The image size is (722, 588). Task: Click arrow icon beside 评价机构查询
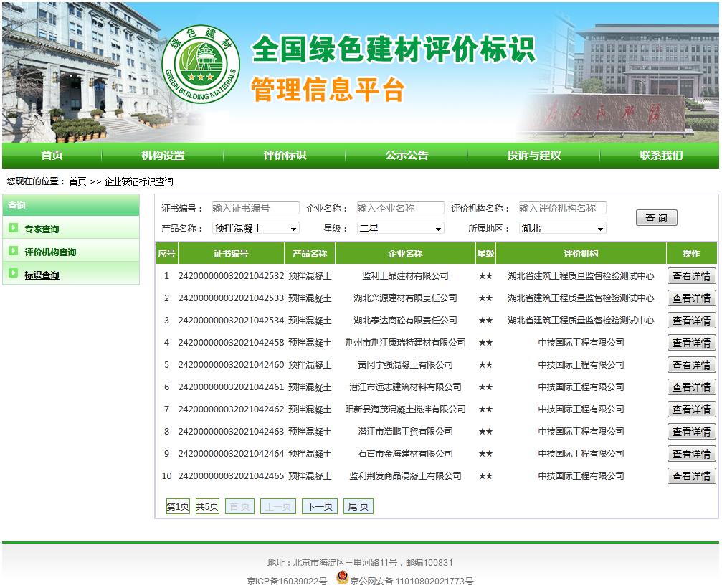[x=13, y=251]
